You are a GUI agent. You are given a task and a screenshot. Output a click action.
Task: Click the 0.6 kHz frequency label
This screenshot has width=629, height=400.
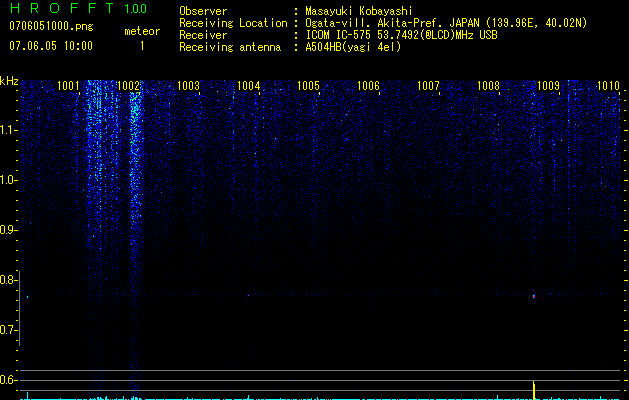pos(8,380)
